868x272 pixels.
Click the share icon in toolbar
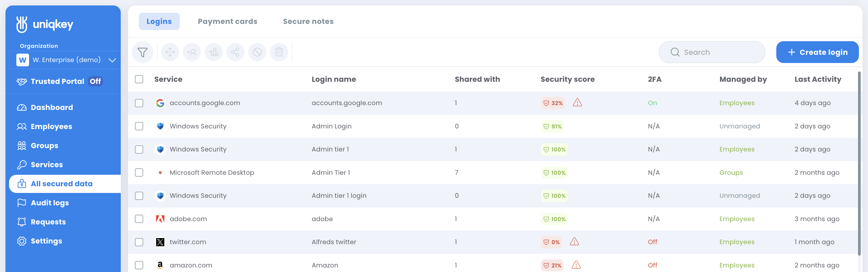[x=235, y=52]
